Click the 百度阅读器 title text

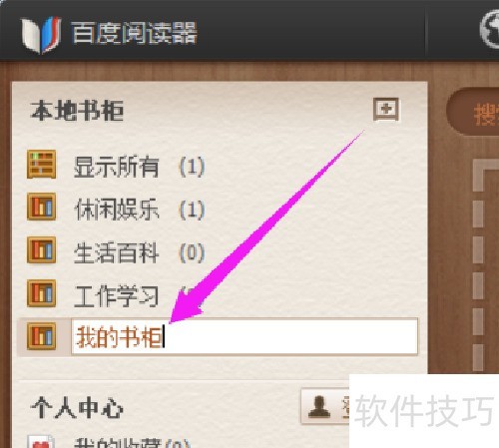click(x=134, y=33)
